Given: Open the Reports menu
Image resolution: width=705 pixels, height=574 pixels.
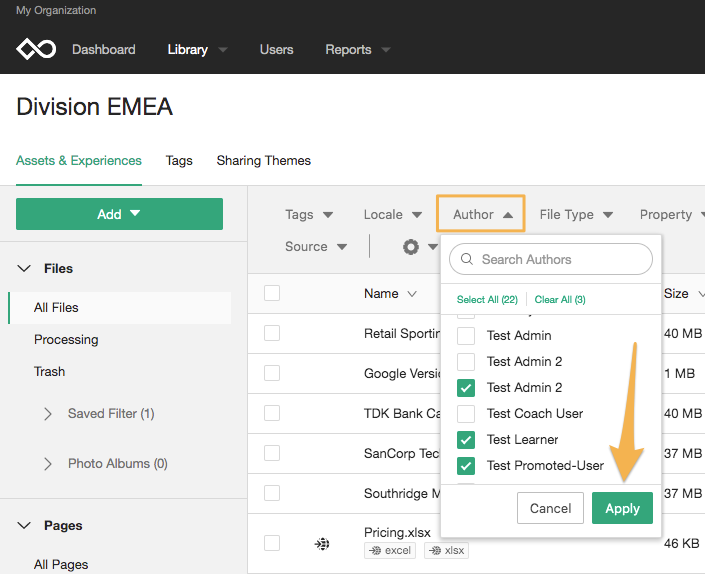Looking at the screenshot, I should click(x=357, y=49).
